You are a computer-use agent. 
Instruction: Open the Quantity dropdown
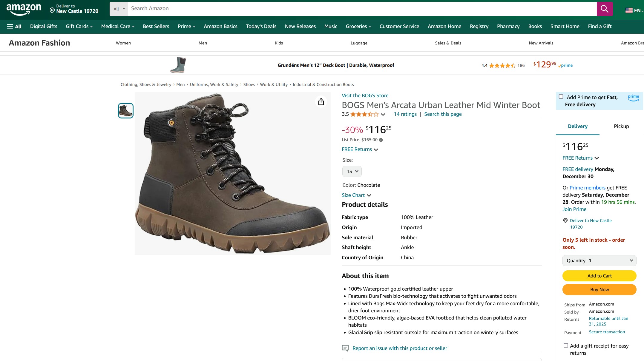point(599,261)
